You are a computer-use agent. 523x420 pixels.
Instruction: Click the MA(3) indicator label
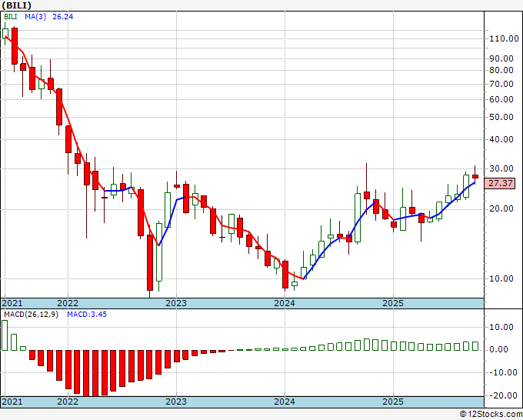pyautogui.click(x=35, y=17)
